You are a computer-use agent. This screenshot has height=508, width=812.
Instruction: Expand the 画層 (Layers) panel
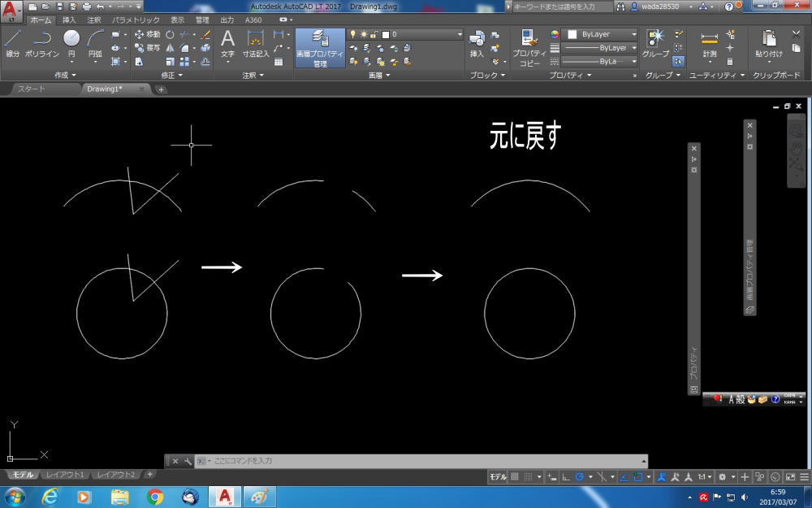pos(379,75)
